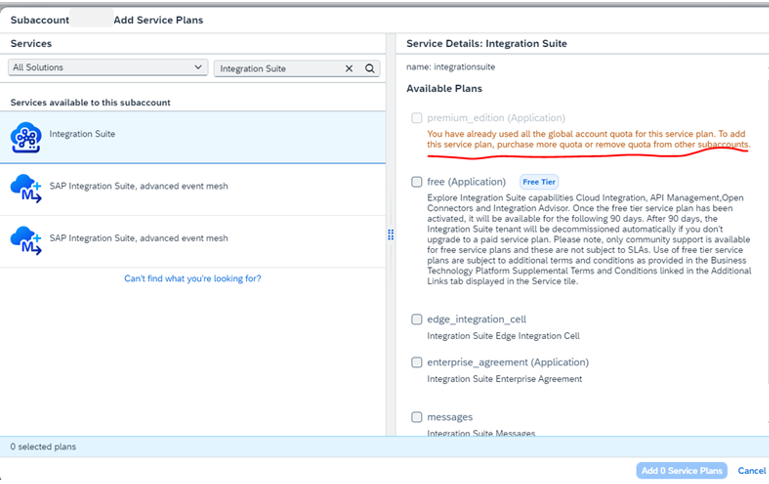Click the 'name: integrationsuite' text
The width and height of the screenshot is (769, 484).
pos(451,67)
